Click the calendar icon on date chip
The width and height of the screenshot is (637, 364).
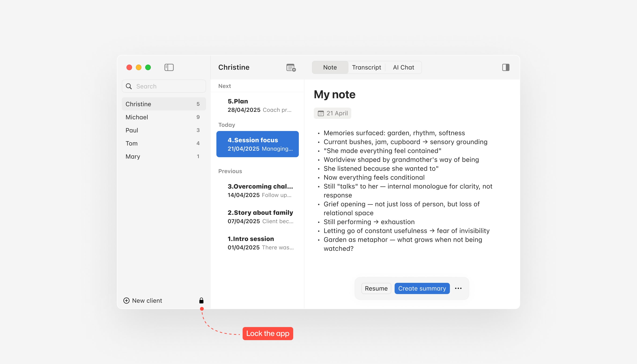(321, 113)
